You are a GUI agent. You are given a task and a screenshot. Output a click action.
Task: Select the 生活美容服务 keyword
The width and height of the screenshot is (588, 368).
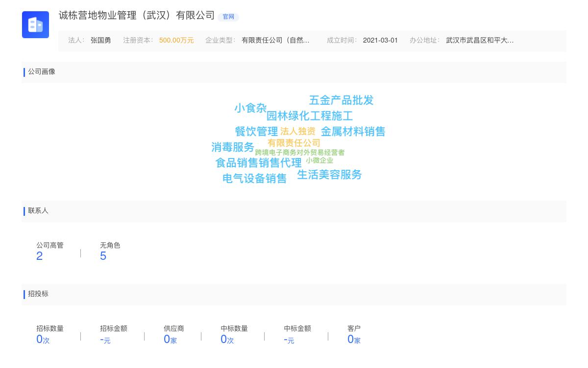[x=329, y=175]
